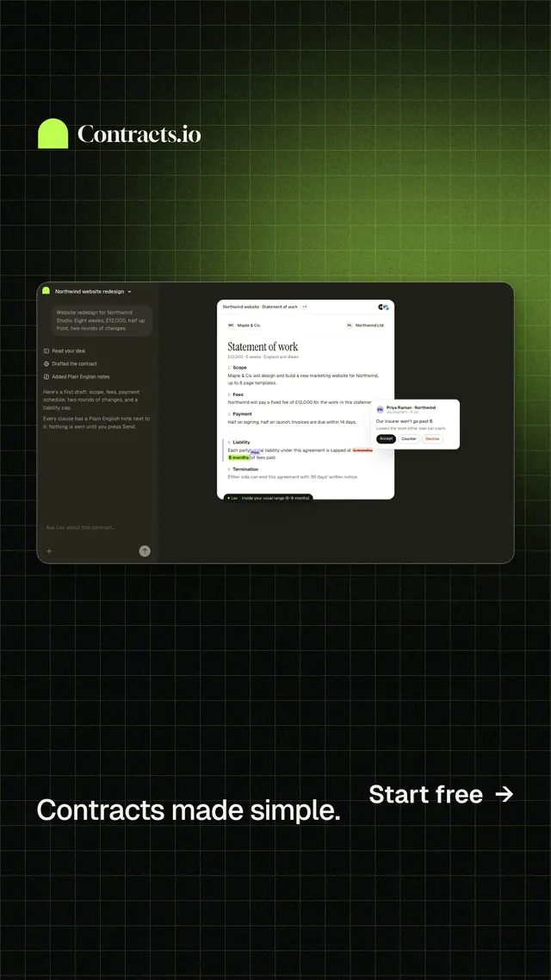This screenshot has width=551, height=980.
Task: Select the 'Liability' clause heading
Action: click(x=241, y=442)
